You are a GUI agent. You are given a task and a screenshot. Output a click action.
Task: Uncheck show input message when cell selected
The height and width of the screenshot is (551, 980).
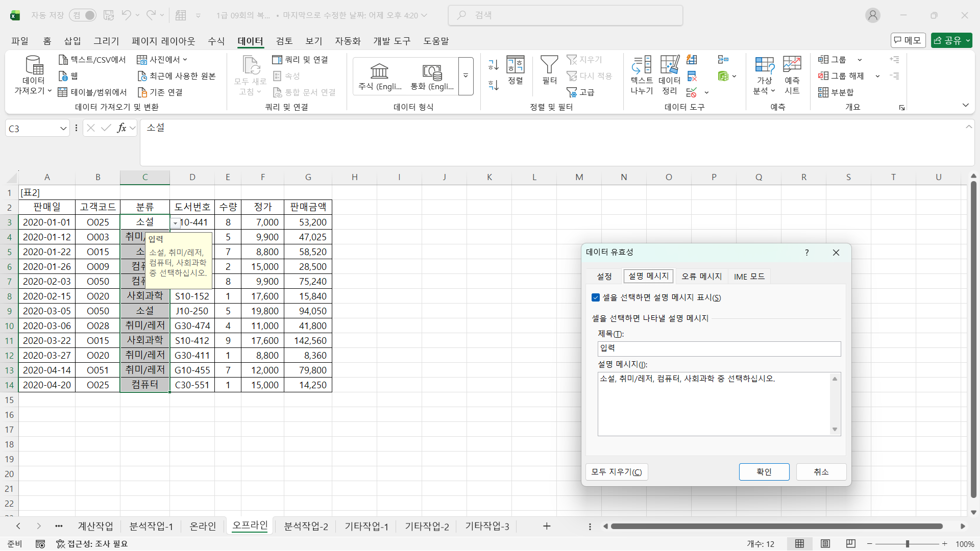point(596,297)
